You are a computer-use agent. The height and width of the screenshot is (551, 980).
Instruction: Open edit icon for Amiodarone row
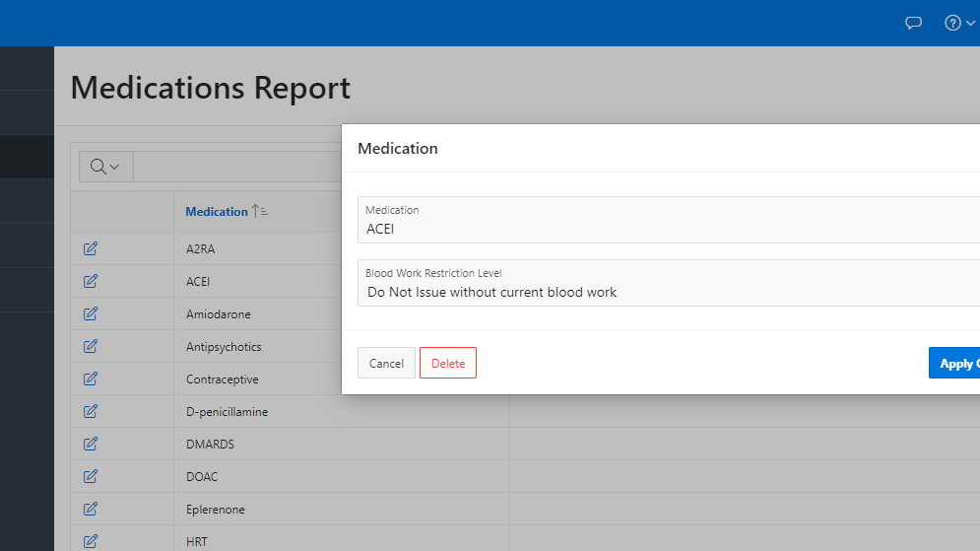(91, 314)
